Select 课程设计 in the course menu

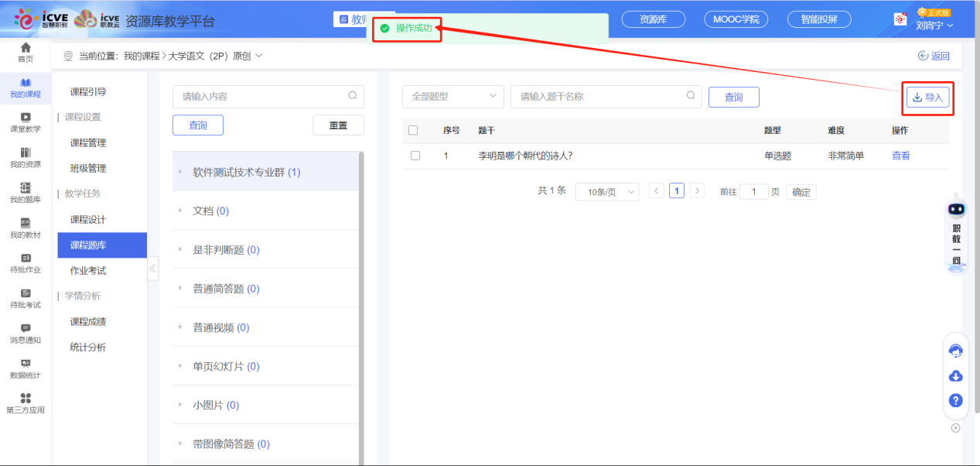tap(88, 220)
